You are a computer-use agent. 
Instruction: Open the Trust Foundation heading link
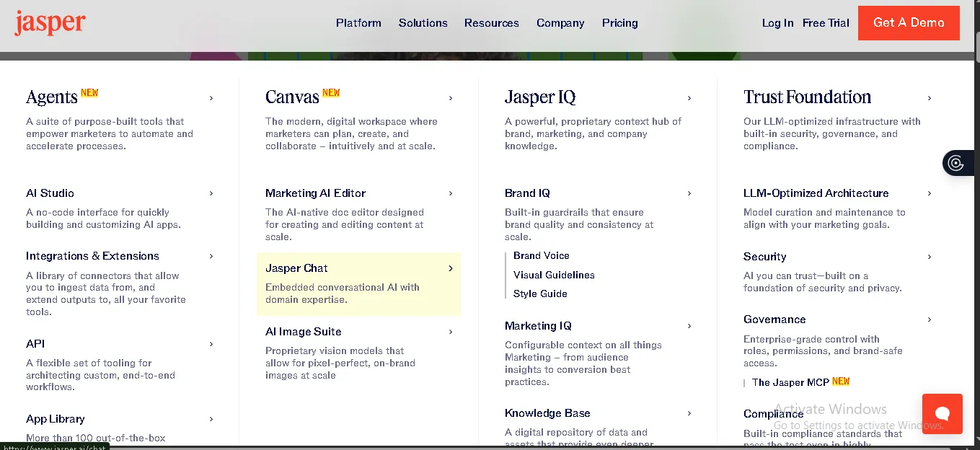[807, 97]
